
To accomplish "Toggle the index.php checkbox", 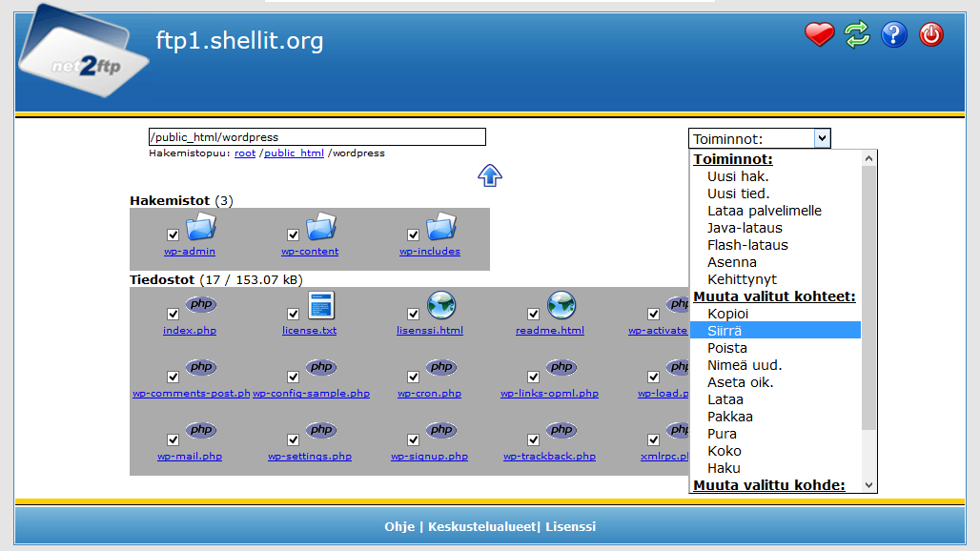I will coord(174,314).
